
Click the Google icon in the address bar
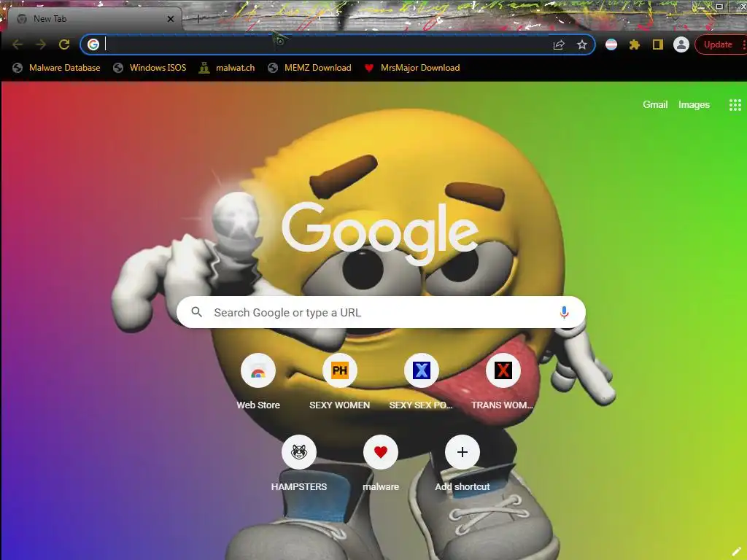(x=93, y=44)
